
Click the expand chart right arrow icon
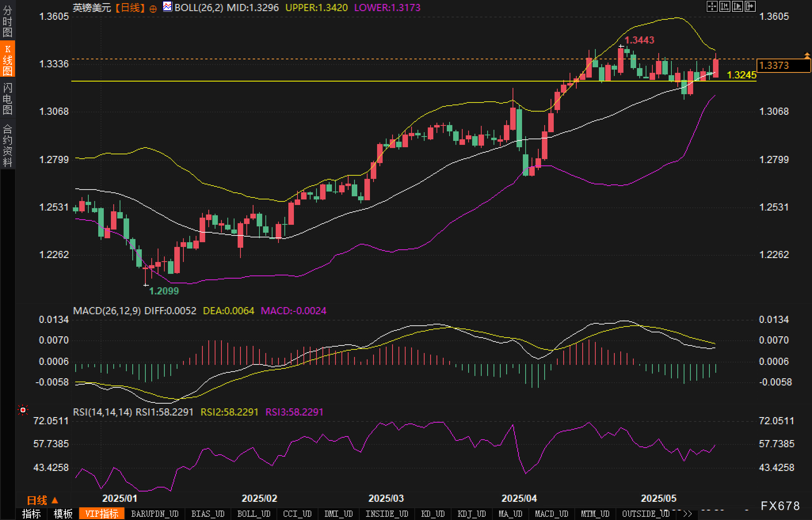click(750, 6)
